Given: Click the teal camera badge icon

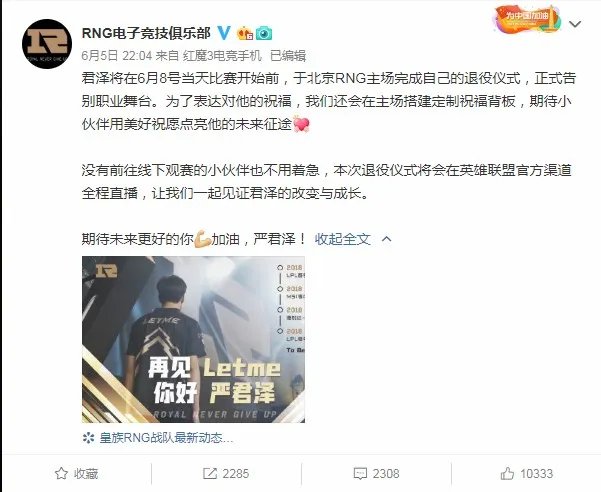Looking at the screenshot, I should coord(264,34).
